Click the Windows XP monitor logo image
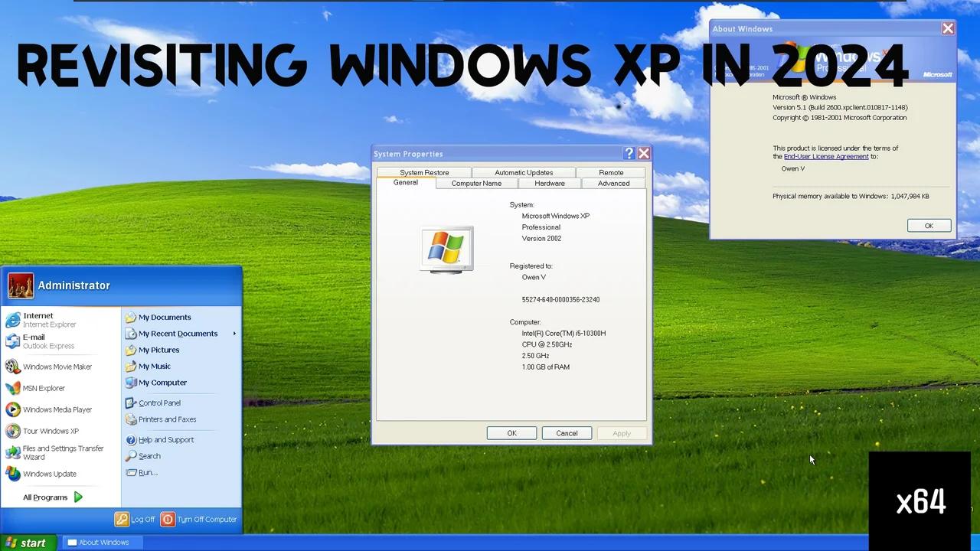 (447, 249)
